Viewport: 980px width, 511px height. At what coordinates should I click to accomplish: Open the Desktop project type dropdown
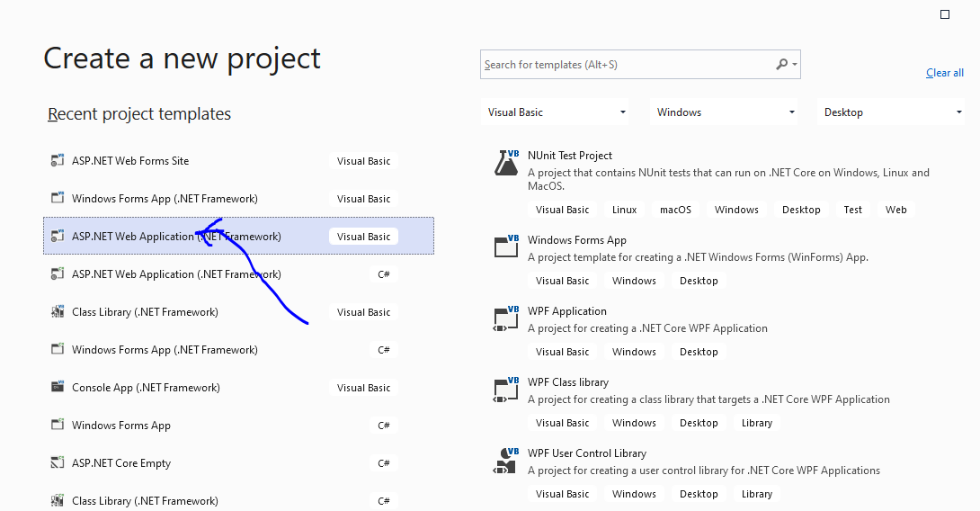(x=891, y=112)
